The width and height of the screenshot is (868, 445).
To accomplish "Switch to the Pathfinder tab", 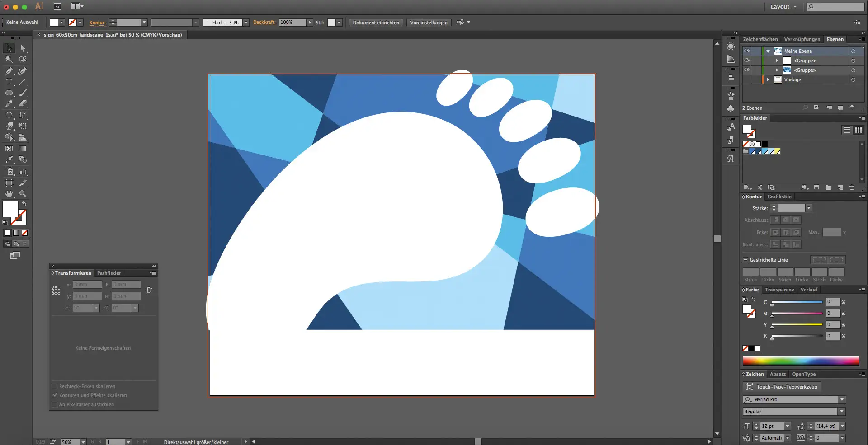I will point(109,273).
